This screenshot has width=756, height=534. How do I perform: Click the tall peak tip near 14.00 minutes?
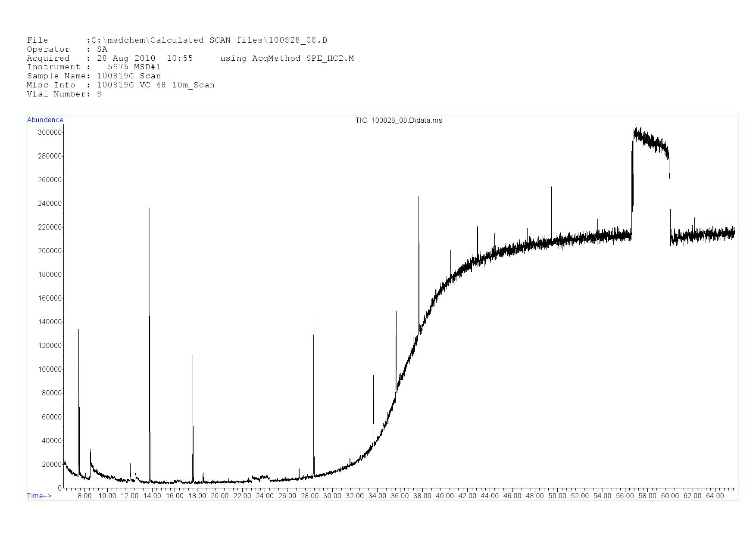tap(150, 209)
